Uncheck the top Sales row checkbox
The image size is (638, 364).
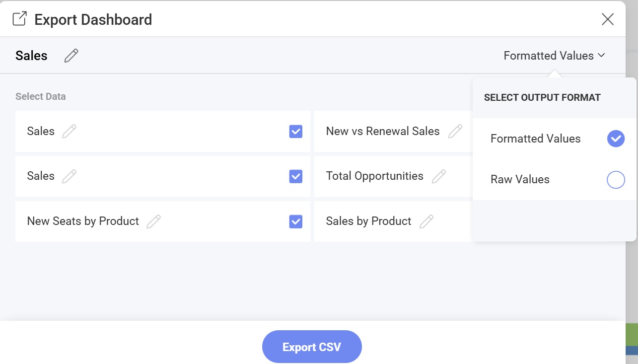[x=296, y=132]
